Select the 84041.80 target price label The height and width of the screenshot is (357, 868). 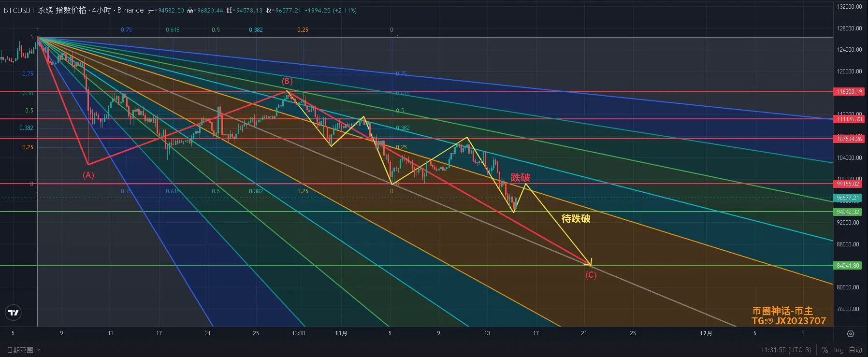tap(848, 266)
